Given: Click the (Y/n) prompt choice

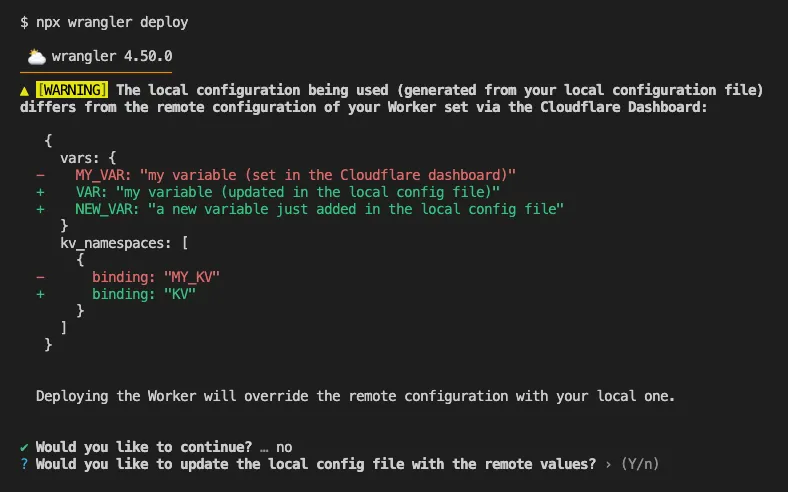Looking at the screenshot, I should tap(640, 464).
